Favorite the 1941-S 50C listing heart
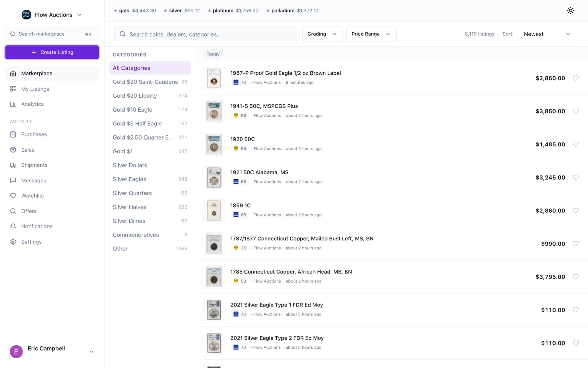 pos(576,111)
